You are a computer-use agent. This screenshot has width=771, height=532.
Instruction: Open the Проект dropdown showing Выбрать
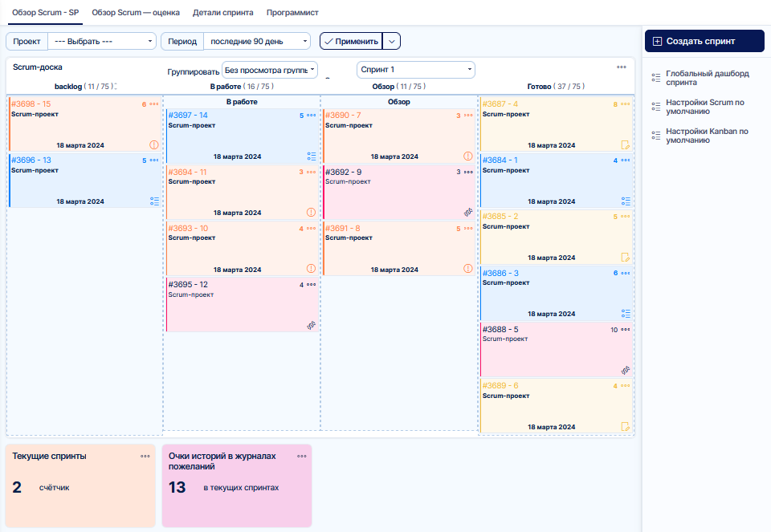[102, 41]
